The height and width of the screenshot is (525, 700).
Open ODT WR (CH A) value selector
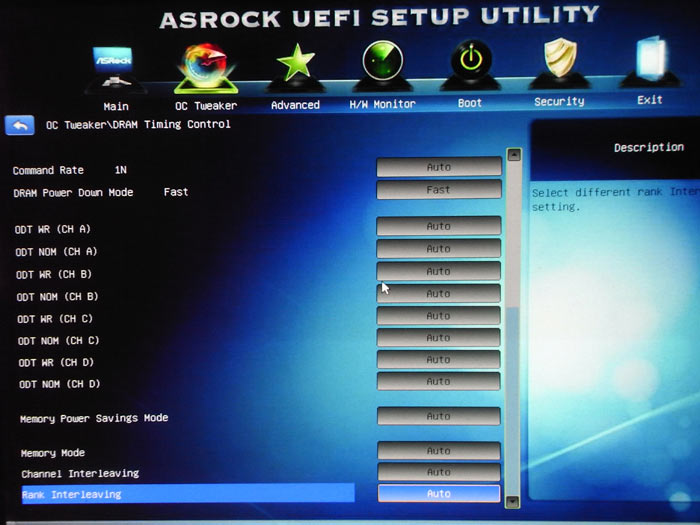click(x=438, y=227)
